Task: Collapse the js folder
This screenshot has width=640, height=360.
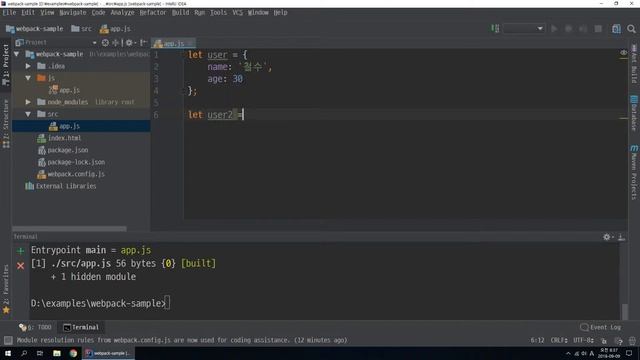Action: pyautogui.click(x=28, y=78)
